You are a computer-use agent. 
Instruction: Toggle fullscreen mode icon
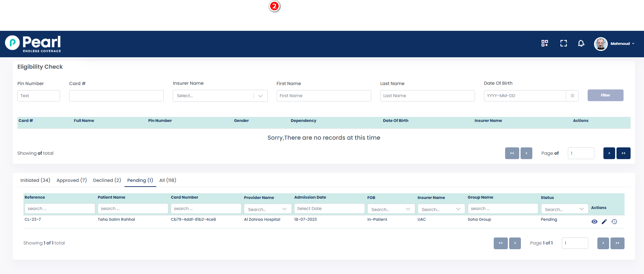(x=563, y=43)
